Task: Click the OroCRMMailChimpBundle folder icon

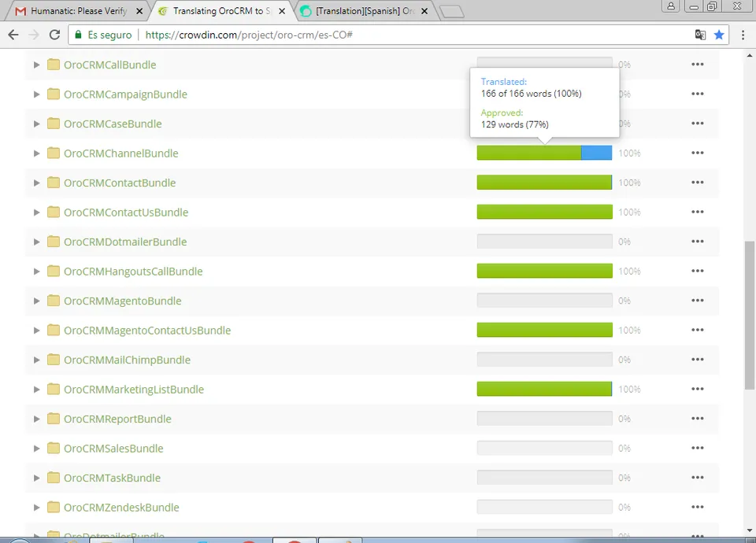Action: tap(54, 360)
